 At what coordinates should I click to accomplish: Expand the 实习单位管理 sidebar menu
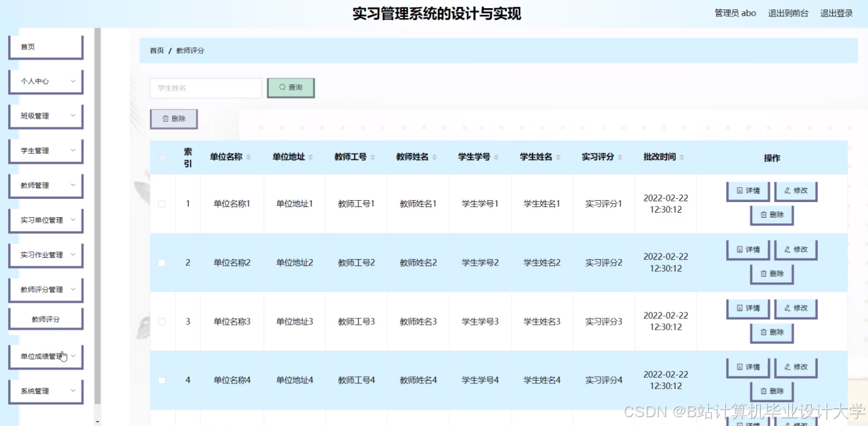point(46,220)
